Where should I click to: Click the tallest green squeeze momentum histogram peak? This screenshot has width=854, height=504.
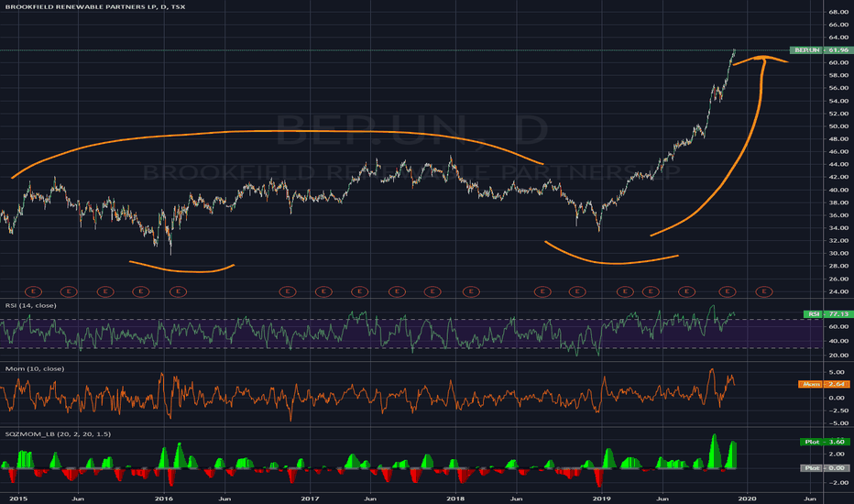tap(714, 451)
